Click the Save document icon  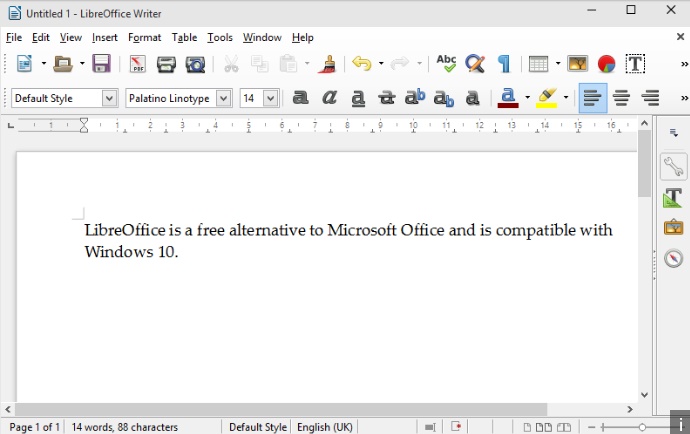pos(101,64)
